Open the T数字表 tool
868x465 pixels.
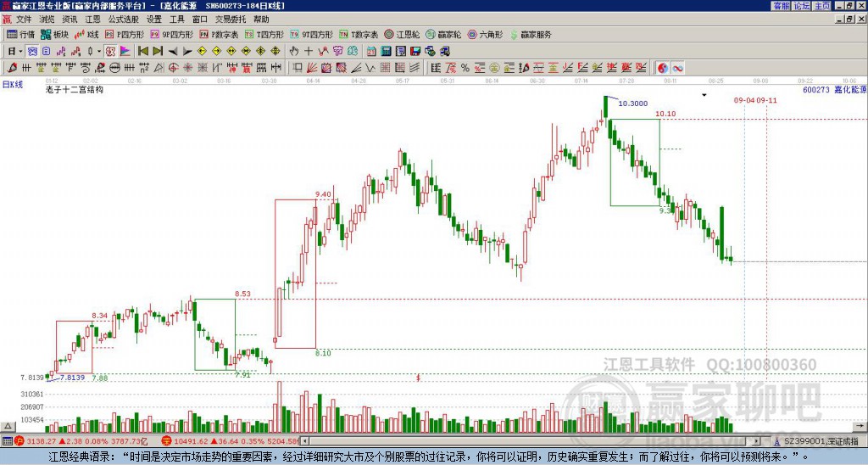[x=359, y=34]
